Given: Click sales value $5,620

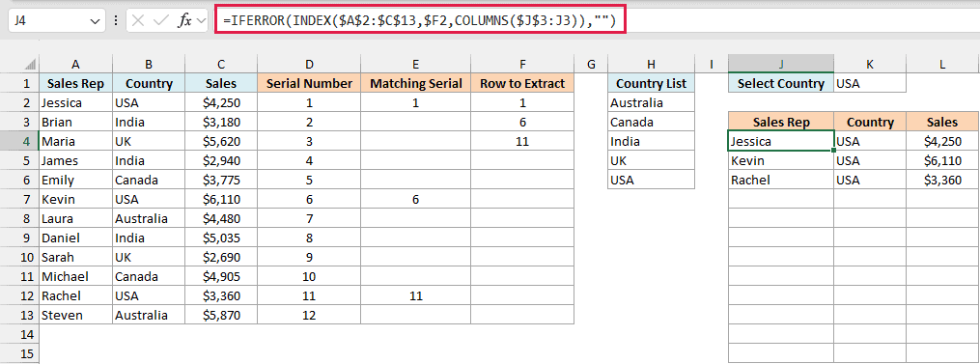Looking at the screenshot, I should [x=221, y=141].
